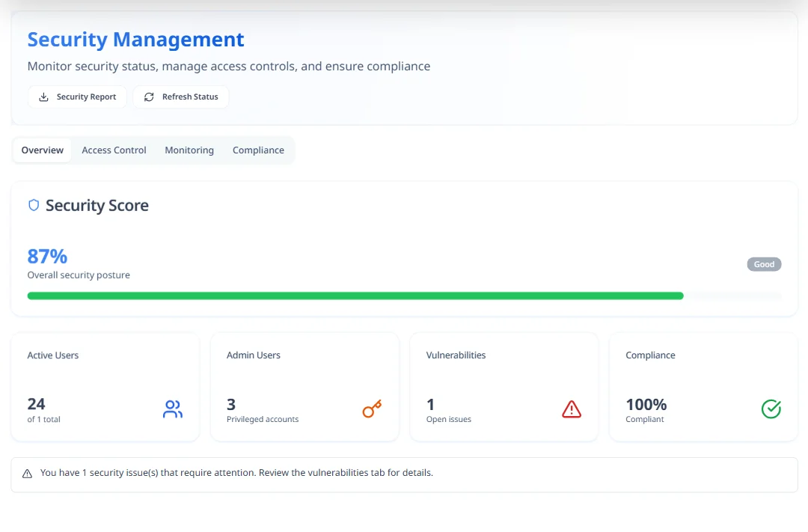Click the Security Score card title
Screen dimensions: 808x532
point(97,205)
